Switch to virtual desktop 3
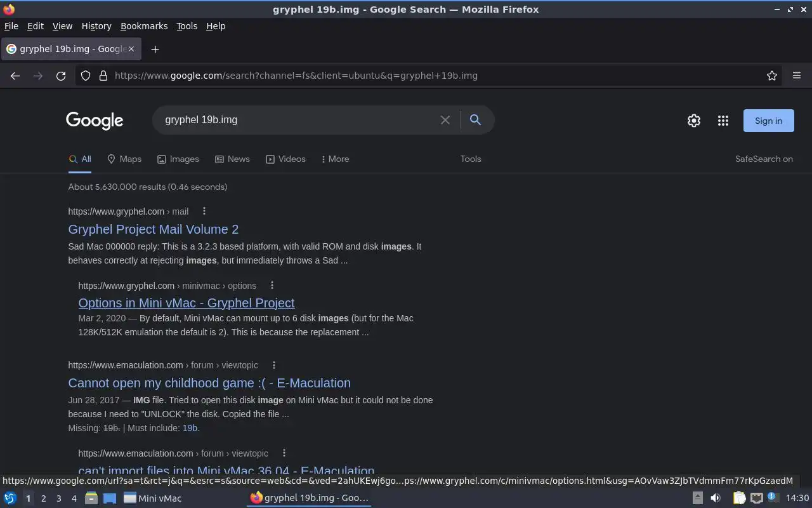 point(58,498)
